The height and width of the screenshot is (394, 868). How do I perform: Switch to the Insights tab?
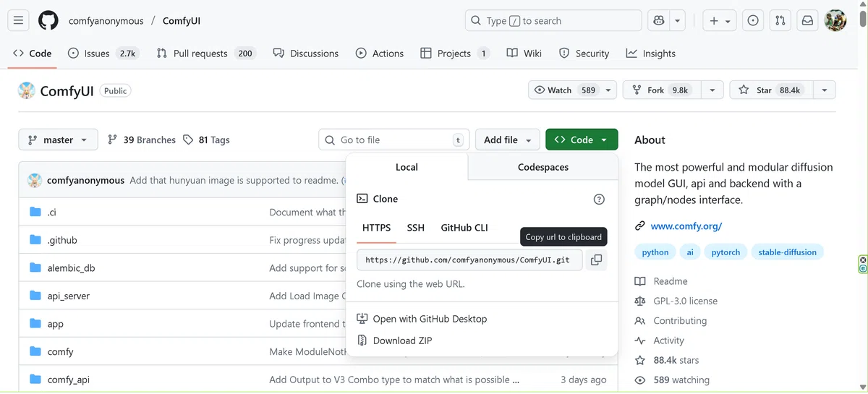(650, 53)
